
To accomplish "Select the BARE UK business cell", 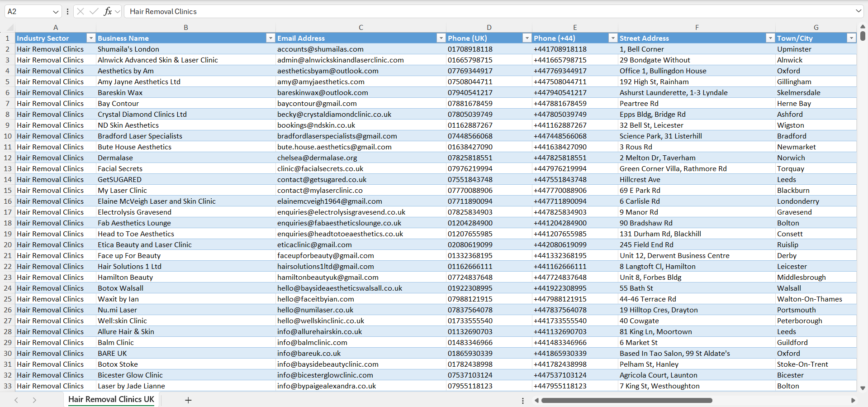I will click(186, 353).
